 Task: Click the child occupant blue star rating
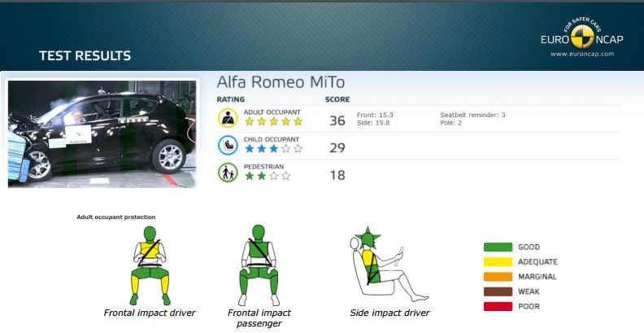pyautogui.click(x=273, y=148)
